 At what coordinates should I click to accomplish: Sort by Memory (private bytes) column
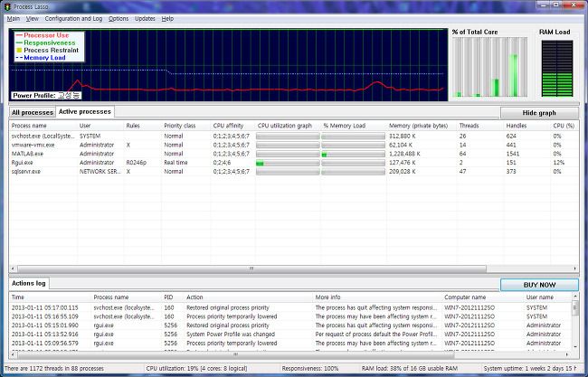pyautogui.click(x=422, y=126)
